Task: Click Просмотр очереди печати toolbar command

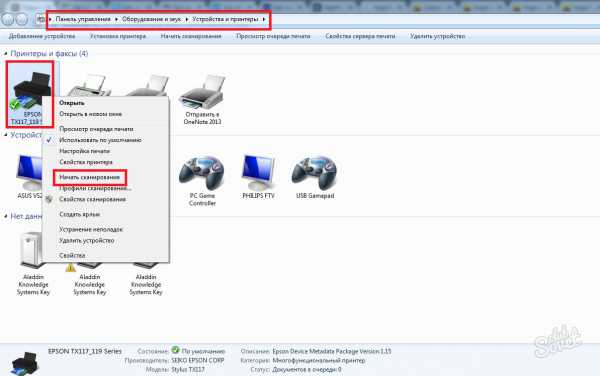Action: [x=273, y=36]
